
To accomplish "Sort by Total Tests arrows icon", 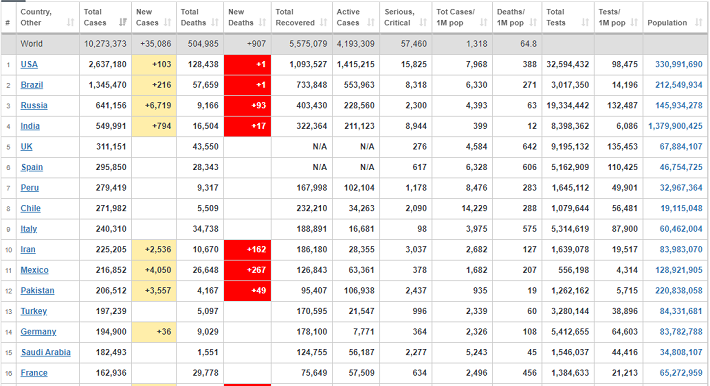I will point(585,22).
